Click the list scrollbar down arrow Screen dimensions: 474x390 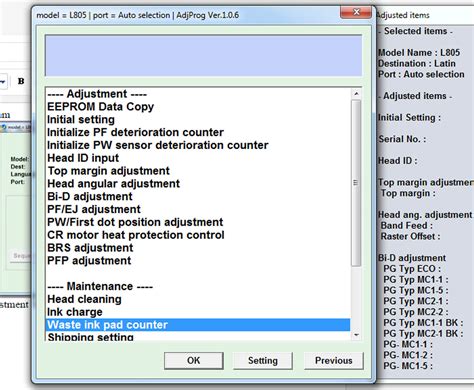tap(356, 335)
